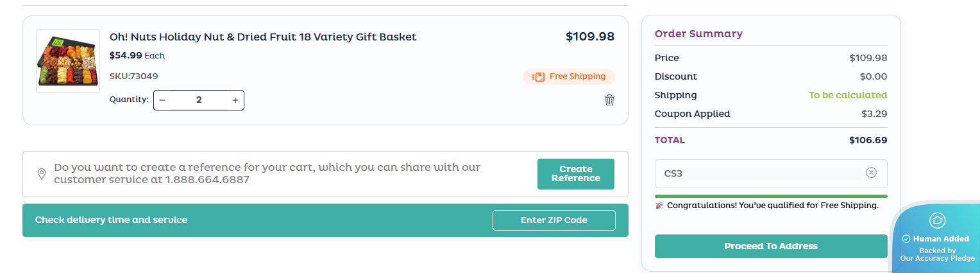Click the quantity value field

coord(199,100)
